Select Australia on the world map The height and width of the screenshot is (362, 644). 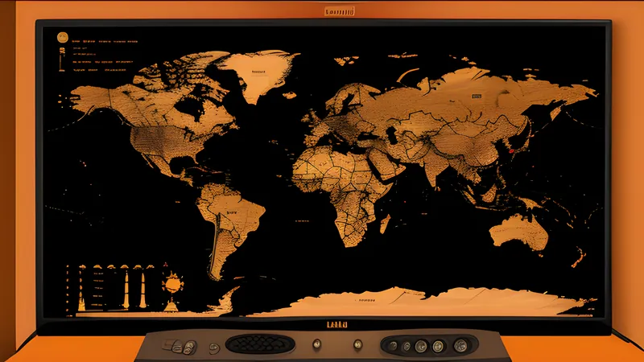click(x=519, y=232)
